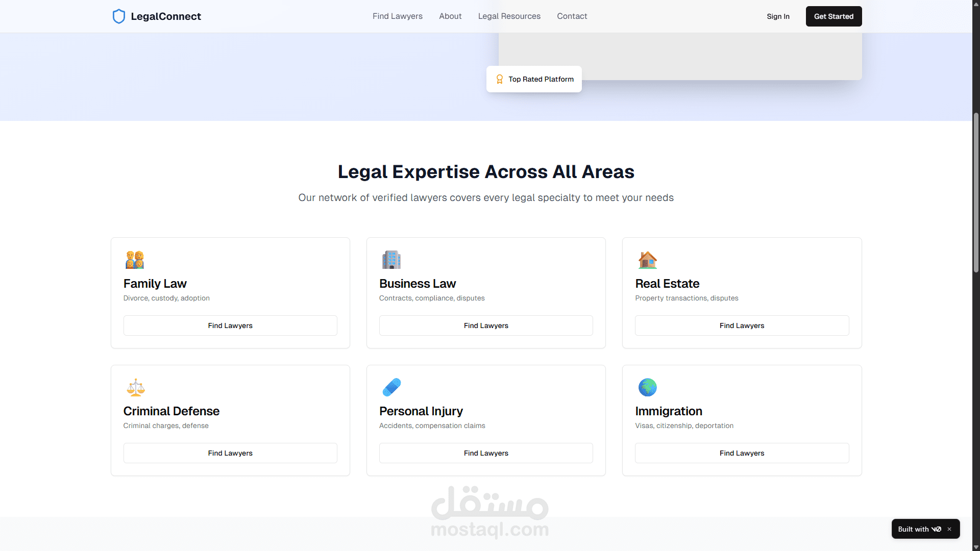This screenshot has width=980, height=551.
Task: Dismiss the Built with v0 badge
Action: pos(949,529)
